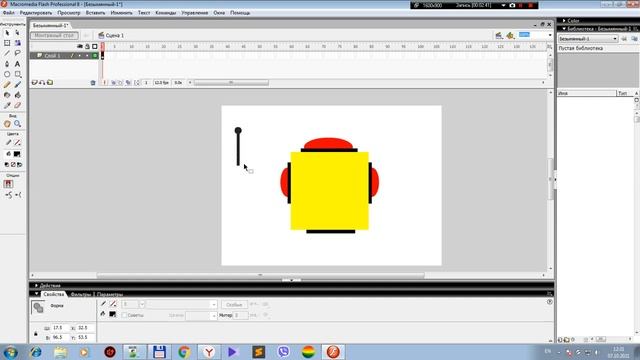Collapse the Properties panel triangle

pos(36,294)
